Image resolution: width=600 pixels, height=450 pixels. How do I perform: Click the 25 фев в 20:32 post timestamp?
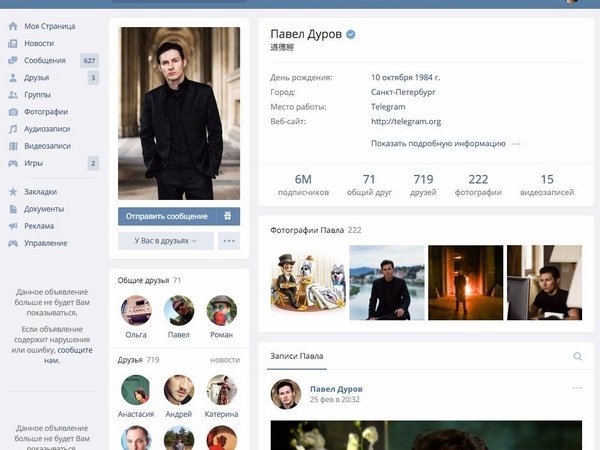(335, 399)
